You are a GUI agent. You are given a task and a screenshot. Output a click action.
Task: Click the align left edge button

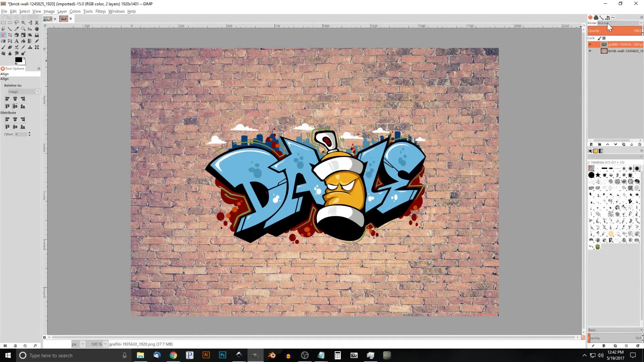coord(7,99)
